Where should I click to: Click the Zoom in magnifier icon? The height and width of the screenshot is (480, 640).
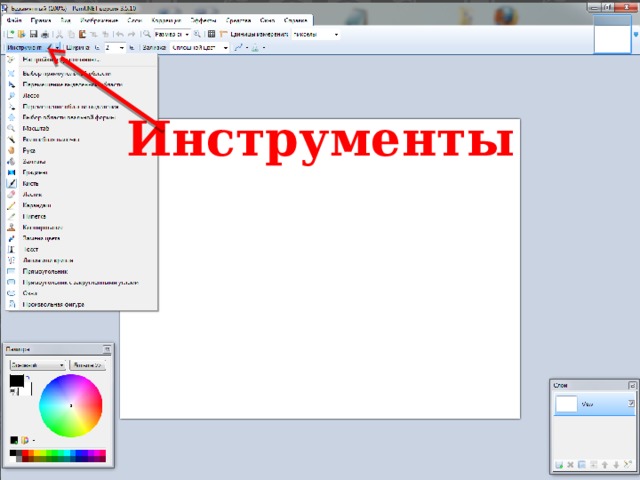pyautogui.click(x=197, y=34)
